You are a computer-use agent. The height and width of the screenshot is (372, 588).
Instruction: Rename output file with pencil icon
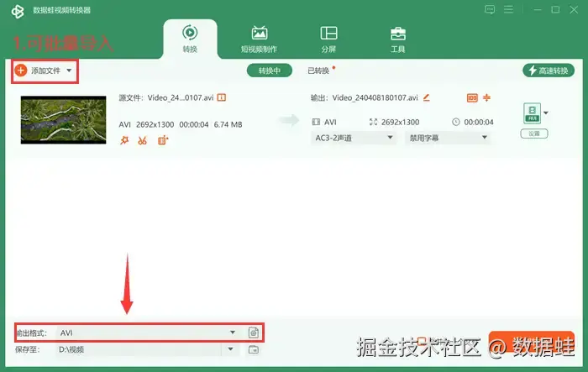[427, 97]
